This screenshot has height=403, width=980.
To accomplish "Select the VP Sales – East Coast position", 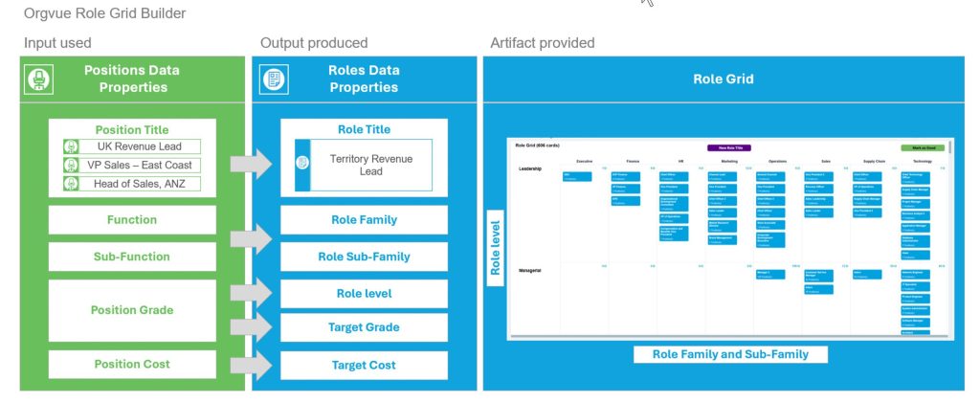I will coord(132,166).
